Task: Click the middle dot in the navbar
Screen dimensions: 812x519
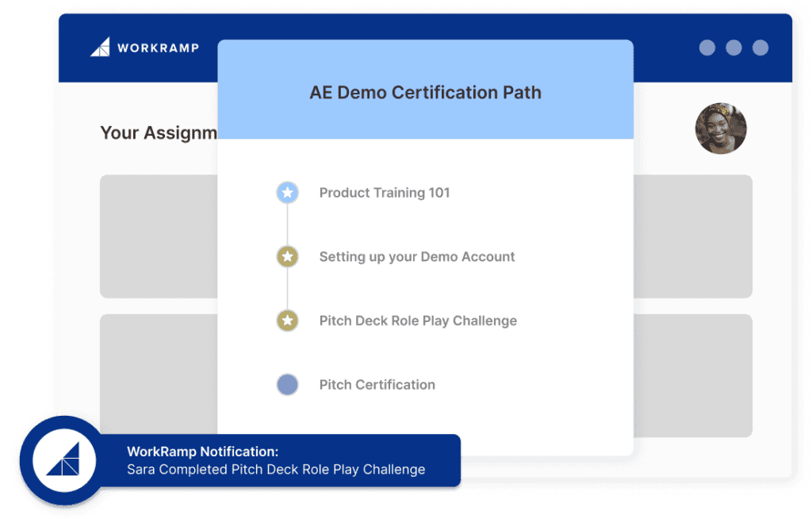Action: pos(733,47)
